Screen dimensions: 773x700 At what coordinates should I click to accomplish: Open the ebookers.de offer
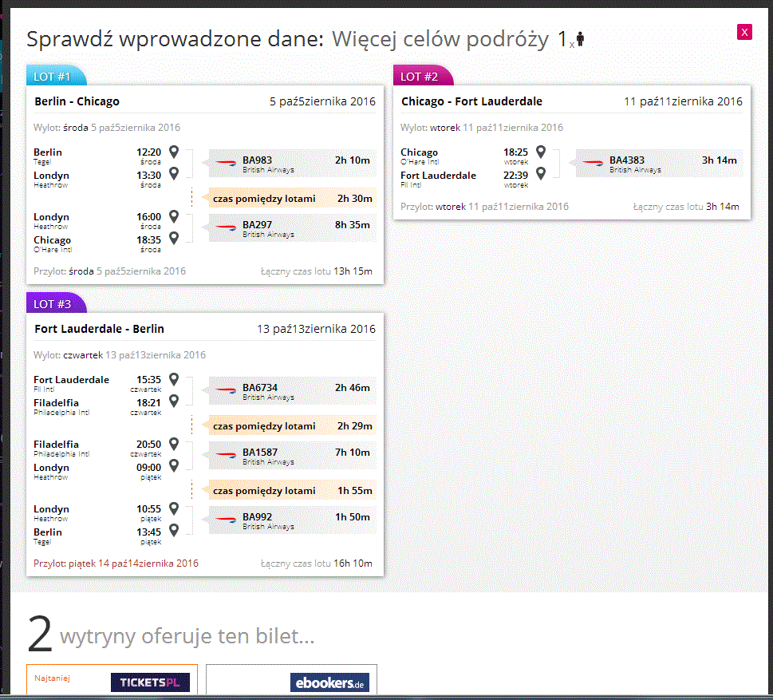coord(291,680)
